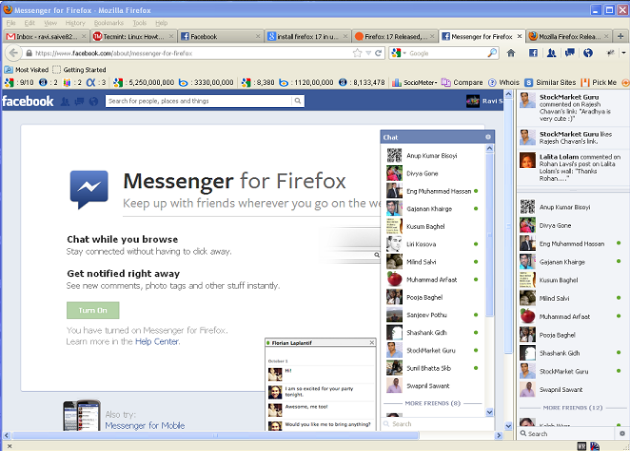Screen dimensions: 630x451
Task: Select Gajanan Khairge in right sidebar
Action: pos(572,262)
